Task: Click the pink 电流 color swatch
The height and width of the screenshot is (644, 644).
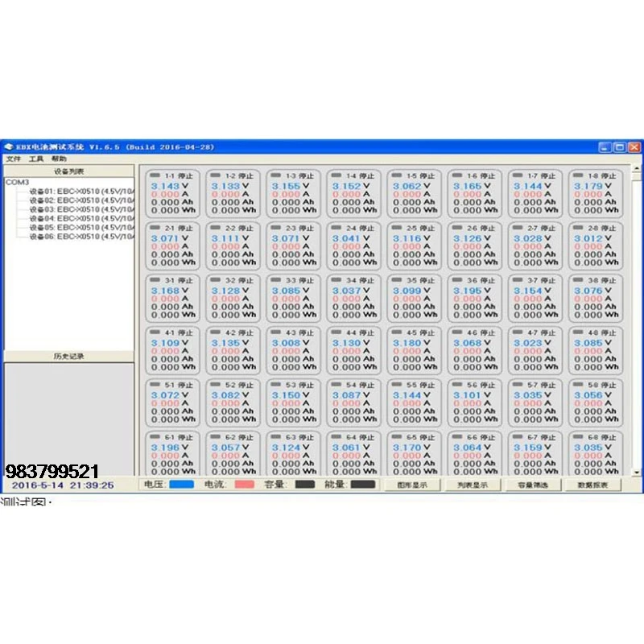Action: click(245, 485)
